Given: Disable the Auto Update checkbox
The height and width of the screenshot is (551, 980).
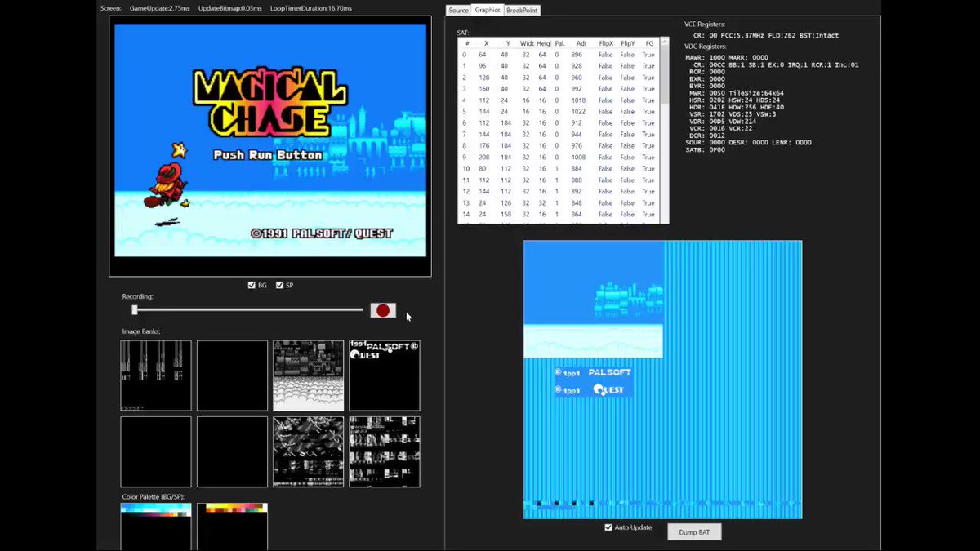Looking at the screenshot, I should click(608, 527).
